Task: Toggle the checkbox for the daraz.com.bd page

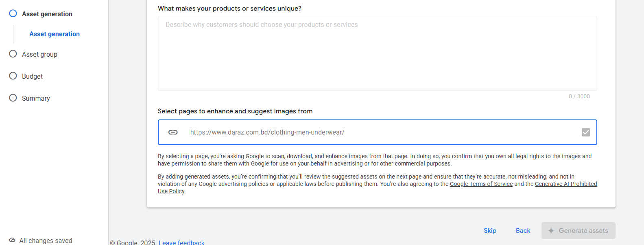Action: point(585,132)
